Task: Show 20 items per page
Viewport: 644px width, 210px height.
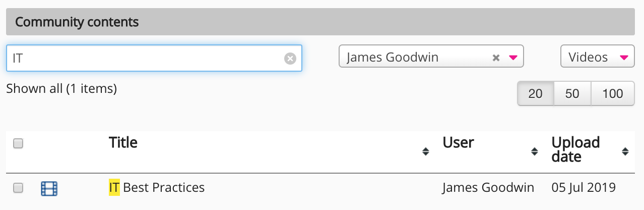Action: click(535, 94)
